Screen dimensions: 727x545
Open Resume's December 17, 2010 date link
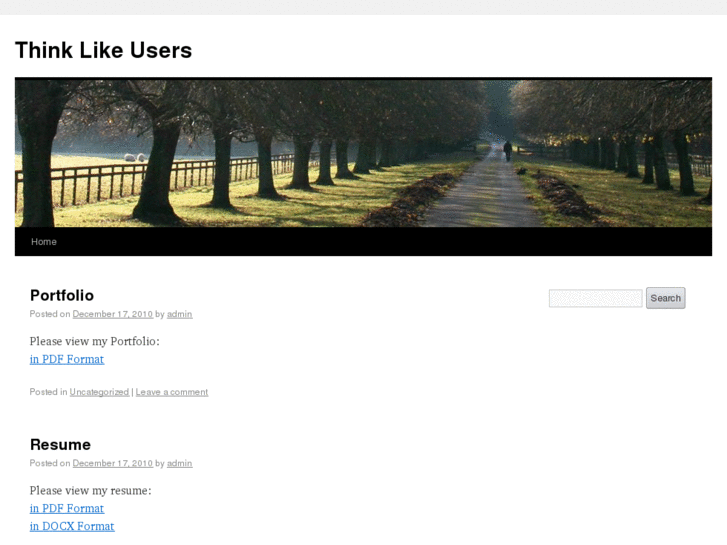tap(113, 463)
